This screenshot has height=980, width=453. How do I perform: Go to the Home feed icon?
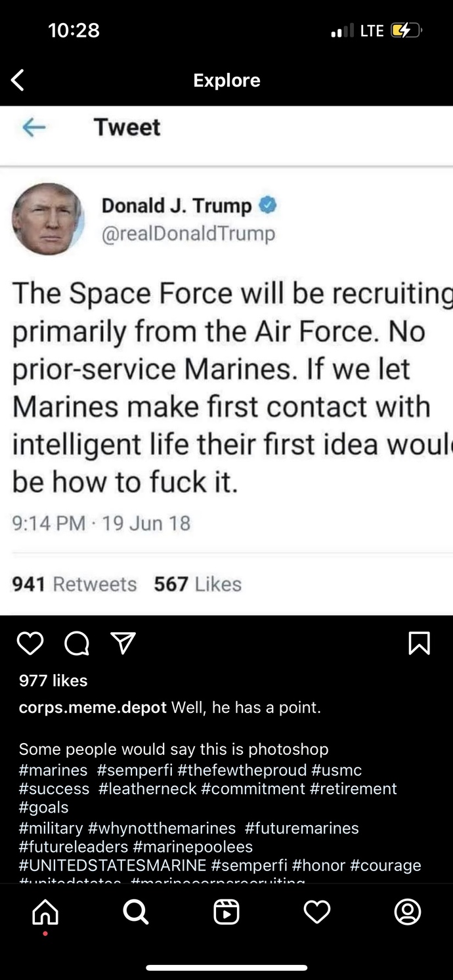[45, 912]
